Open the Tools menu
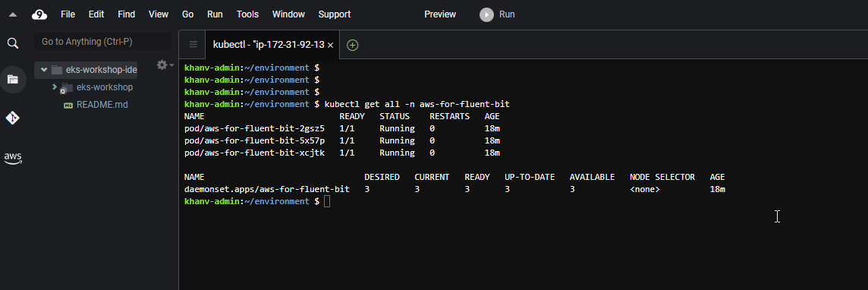This screenshot has width=868, height=290. [247, 14]
